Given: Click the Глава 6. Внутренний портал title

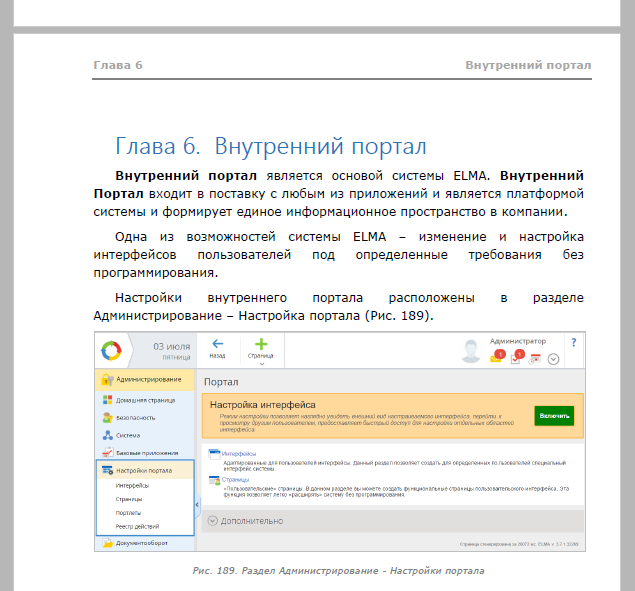Looking at the screenshot, I should [271, 146].
